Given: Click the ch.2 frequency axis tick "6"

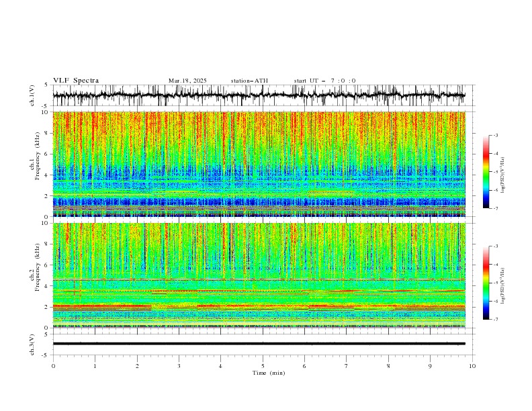Looking at the screenshot, I should click(x=47, y=265).
